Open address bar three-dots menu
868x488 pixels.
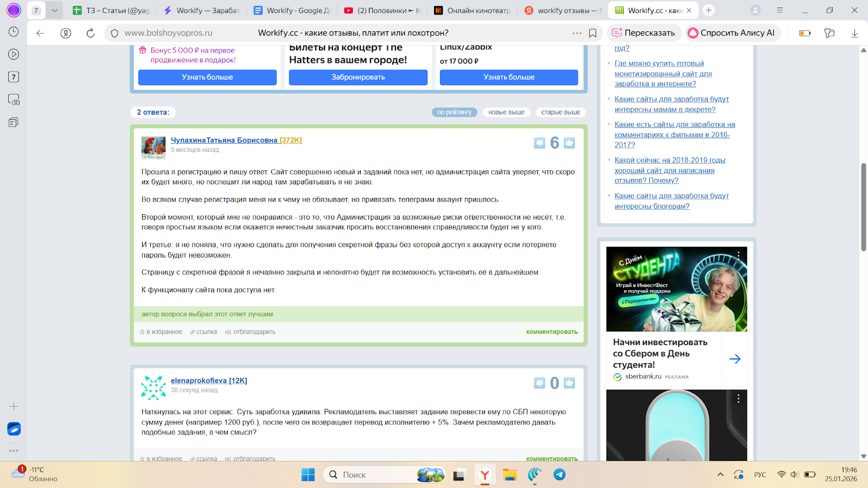[x=577, y=33]
